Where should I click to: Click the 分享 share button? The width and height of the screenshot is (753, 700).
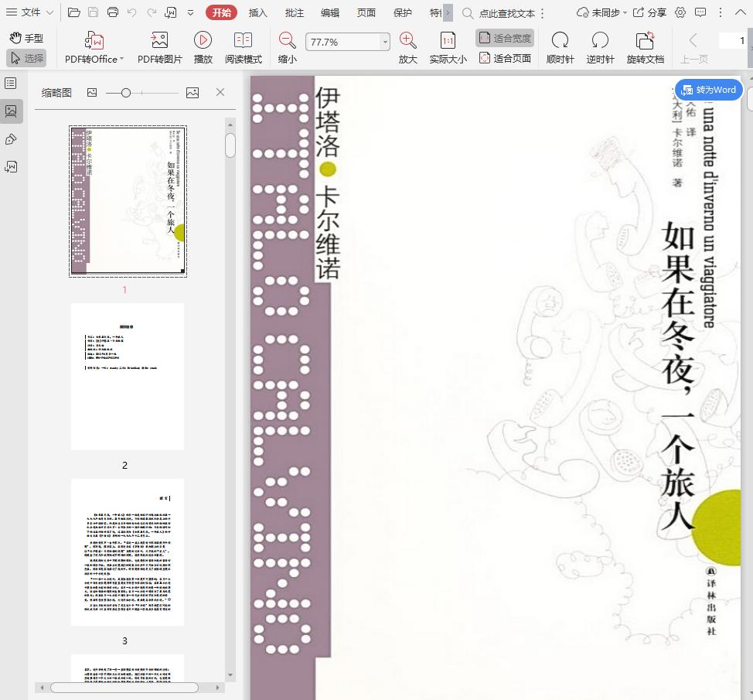(x=649, y=12)
